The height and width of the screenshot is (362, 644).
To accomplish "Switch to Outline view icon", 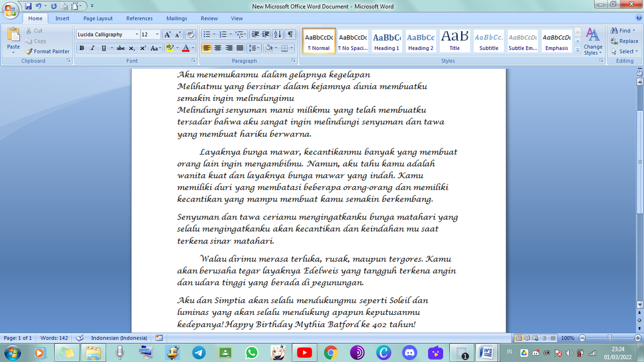I will coord(543,338).
